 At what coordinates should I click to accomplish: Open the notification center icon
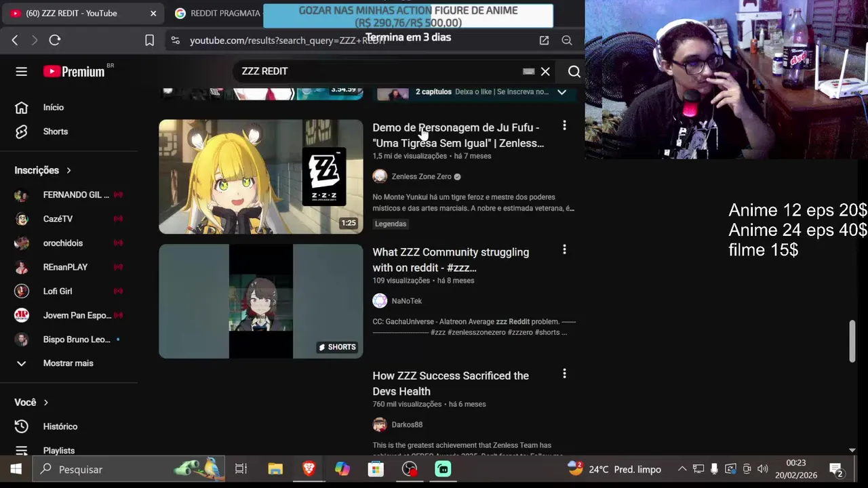point(836,470)
